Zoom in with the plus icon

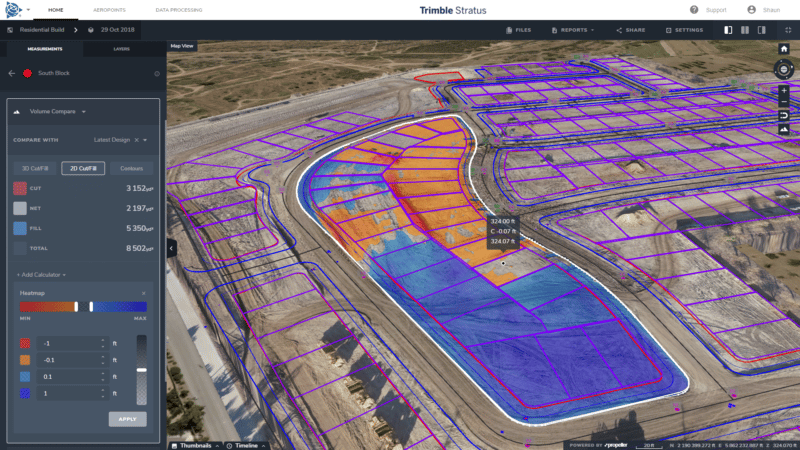click(783, 91)
